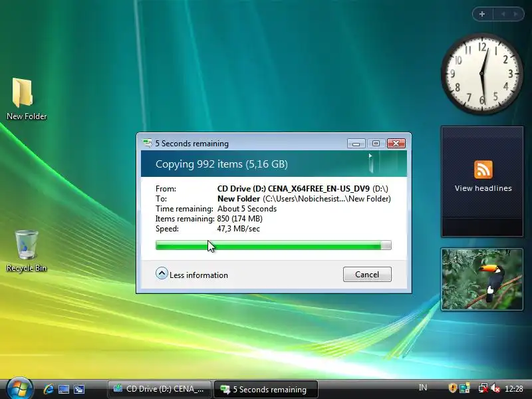Click the taskbar clock showing 12:28

pyautogui.click(x=513, y=388)
